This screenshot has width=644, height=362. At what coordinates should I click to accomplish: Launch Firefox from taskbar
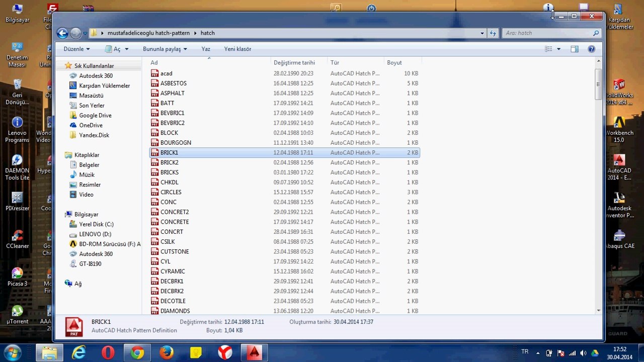166,352
